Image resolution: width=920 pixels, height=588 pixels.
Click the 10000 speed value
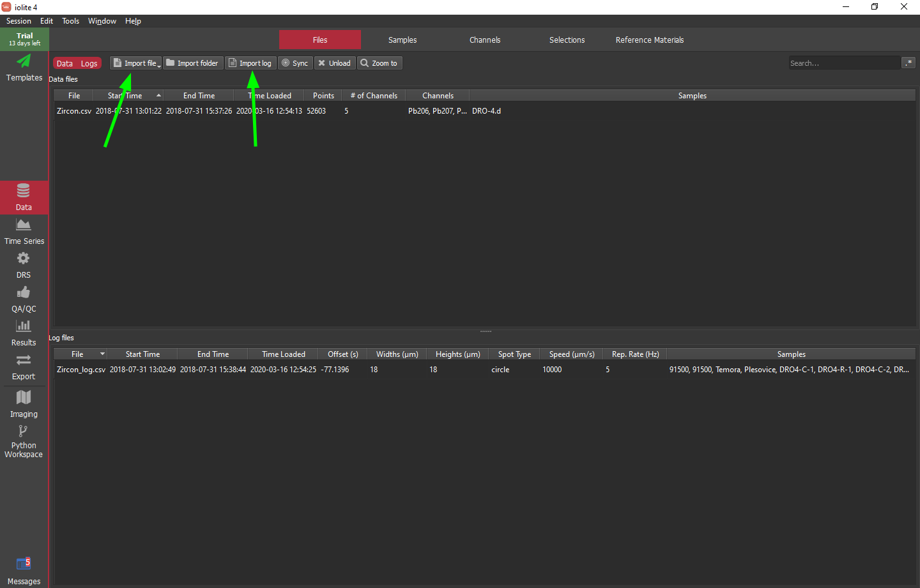552,370
